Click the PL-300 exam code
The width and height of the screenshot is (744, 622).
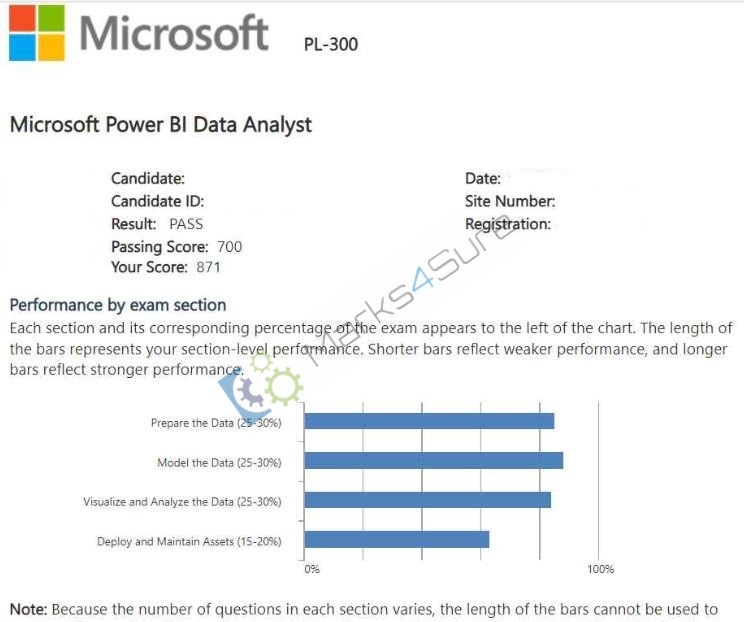[x=331, y=44]
